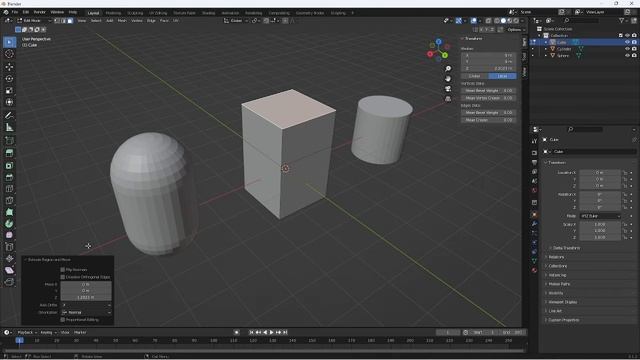Open the Options dropdown in viewport
The image size is (640, 360).
pos(516,30)
